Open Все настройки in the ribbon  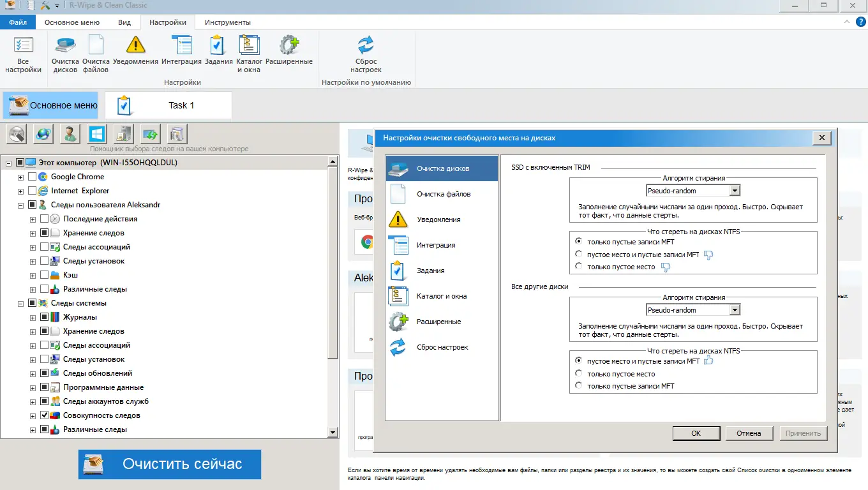tap(23, 55)
